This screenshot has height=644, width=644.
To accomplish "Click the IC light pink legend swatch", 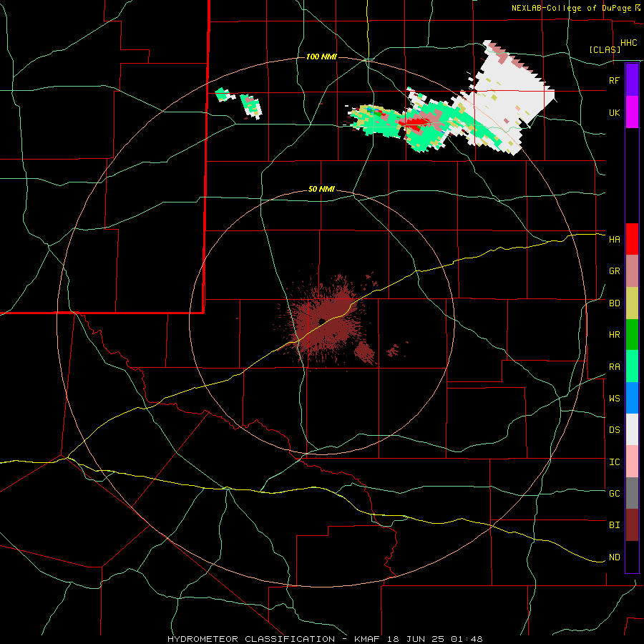I will [632, 462].
